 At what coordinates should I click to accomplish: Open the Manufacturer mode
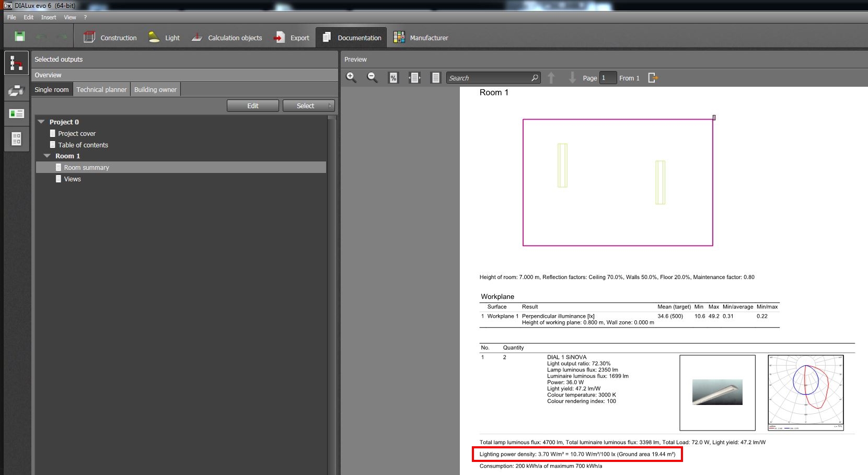point(421,37)
